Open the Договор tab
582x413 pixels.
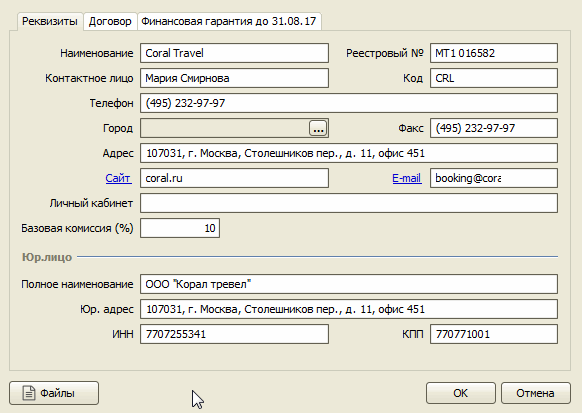pos(110,22)
